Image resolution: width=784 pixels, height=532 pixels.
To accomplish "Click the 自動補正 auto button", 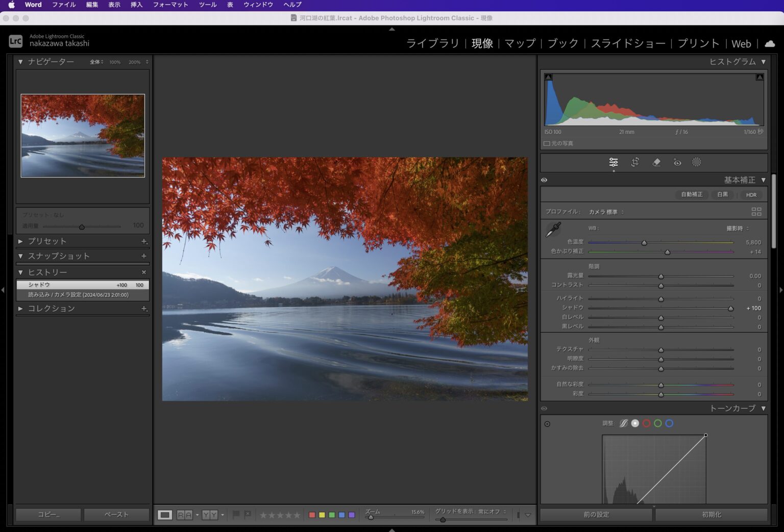I will 691,195.
